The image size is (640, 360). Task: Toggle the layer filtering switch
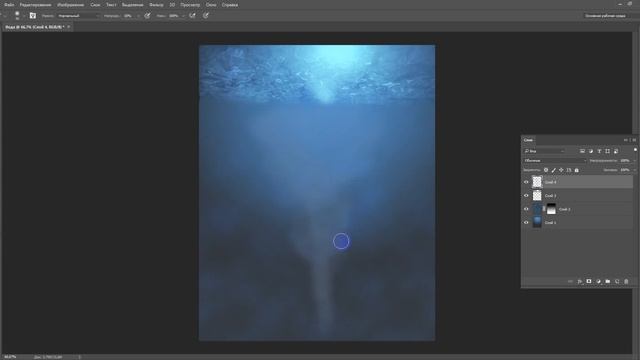635,150
